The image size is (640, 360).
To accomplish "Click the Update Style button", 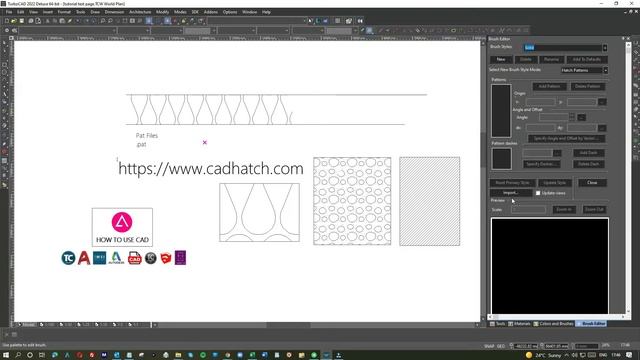I will 555,183.
